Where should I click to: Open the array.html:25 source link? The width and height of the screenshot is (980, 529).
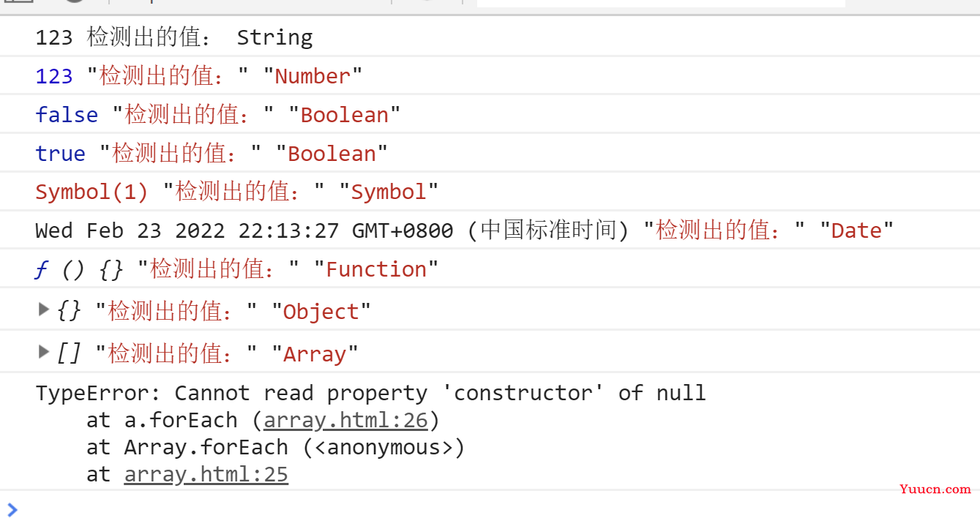pyautogui.click(x=206, y=475)
